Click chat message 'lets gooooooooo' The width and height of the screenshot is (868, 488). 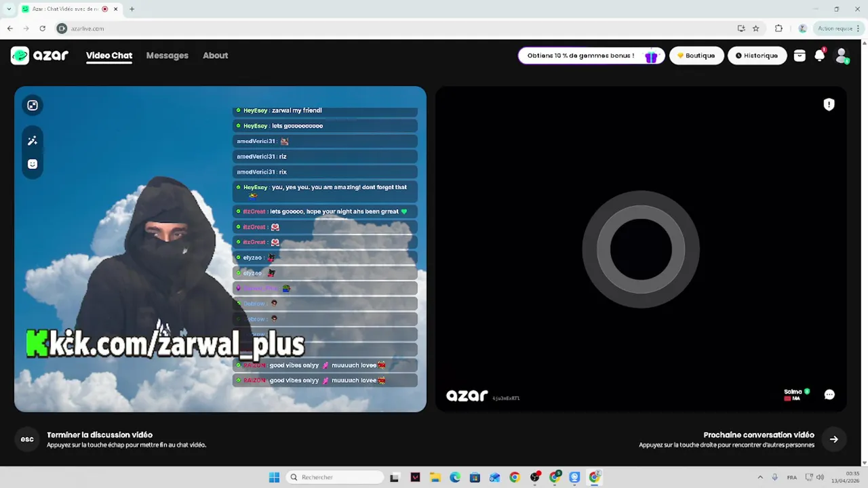(297, 126)
